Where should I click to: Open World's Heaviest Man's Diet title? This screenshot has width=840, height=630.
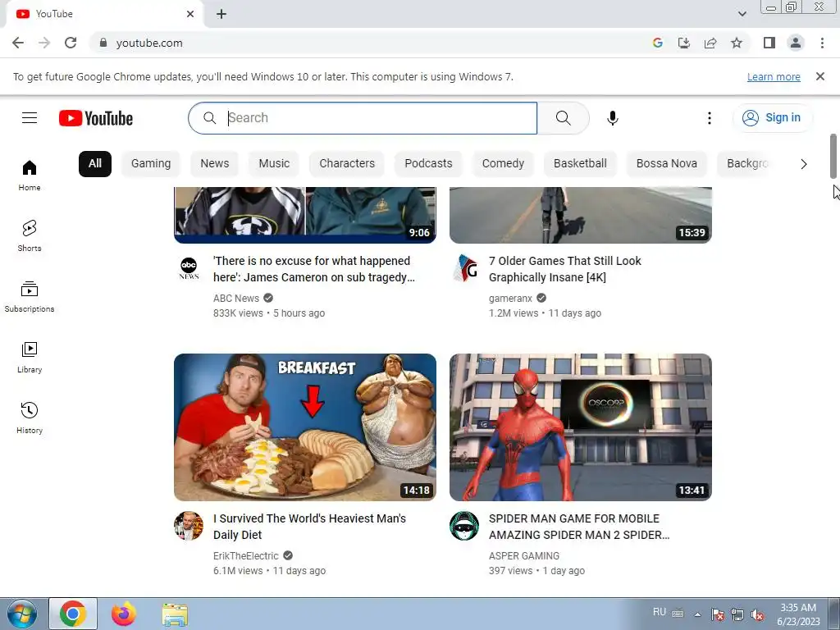pos(309,527)
